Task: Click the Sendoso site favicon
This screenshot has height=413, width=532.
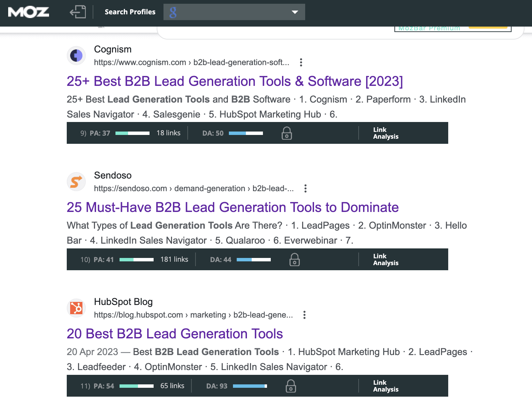Action: (76, 182)
